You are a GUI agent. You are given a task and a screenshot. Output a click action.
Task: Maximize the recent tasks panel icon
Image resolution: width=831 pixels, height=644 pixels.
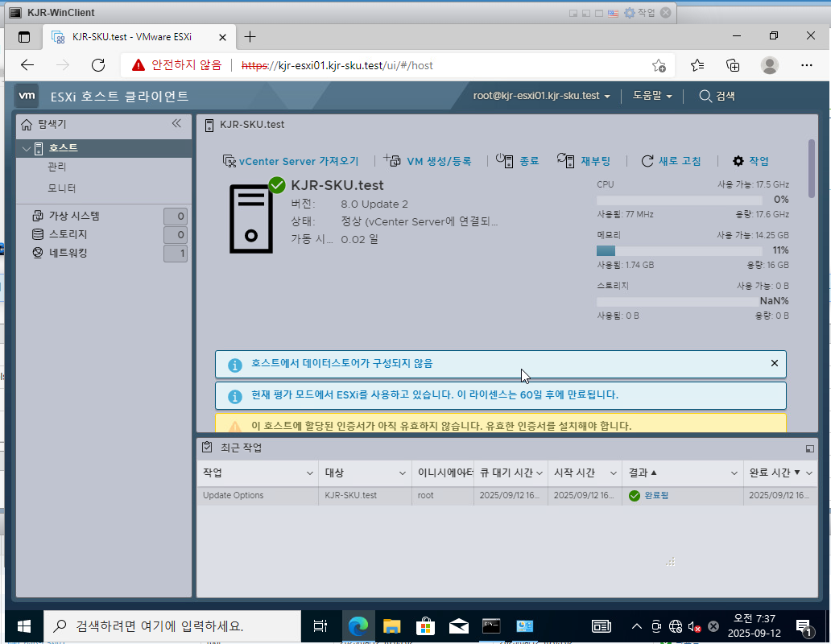(x=810, y=448)
